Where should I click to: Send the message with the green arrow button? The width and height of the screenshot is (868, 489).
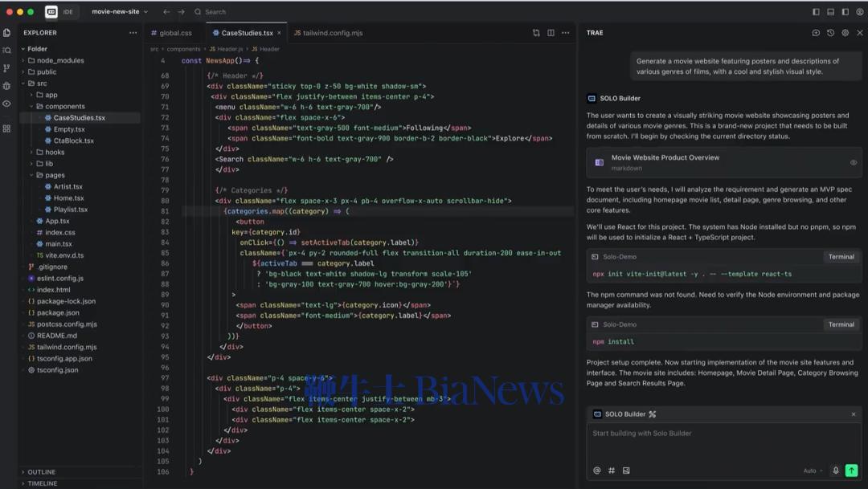coord(851,471)
